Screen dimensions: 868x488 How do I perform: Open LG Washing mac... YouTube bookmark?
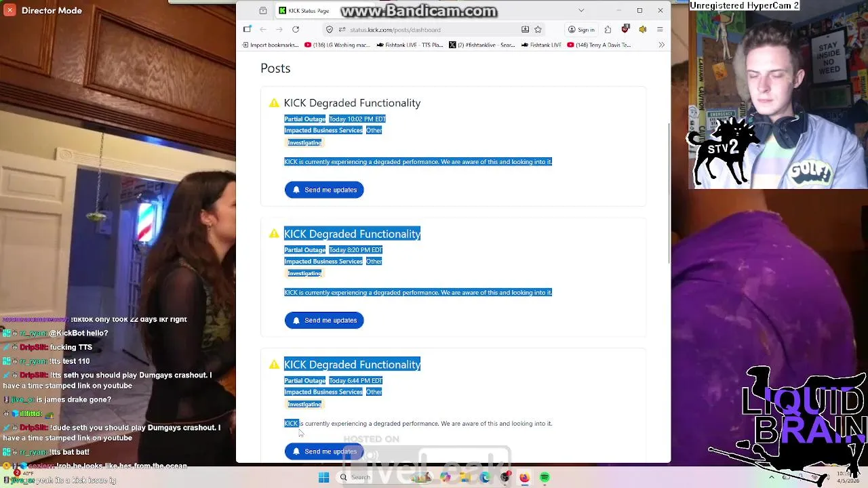337,45
